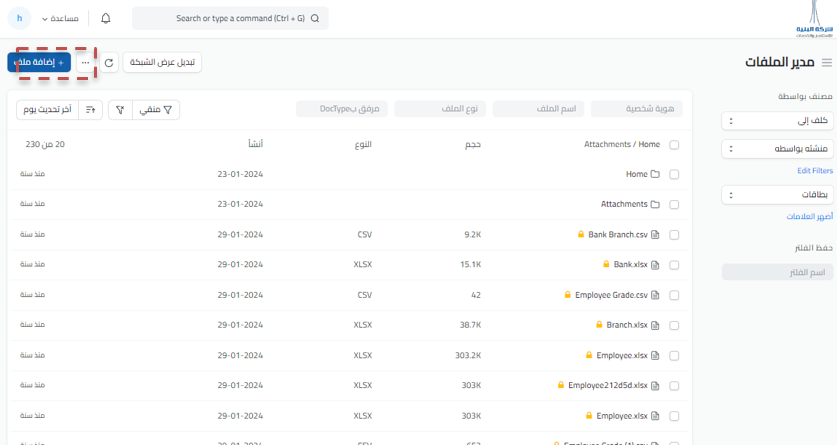Check the Home folder row
Screen dimensions: 837x445
[674, 174]
